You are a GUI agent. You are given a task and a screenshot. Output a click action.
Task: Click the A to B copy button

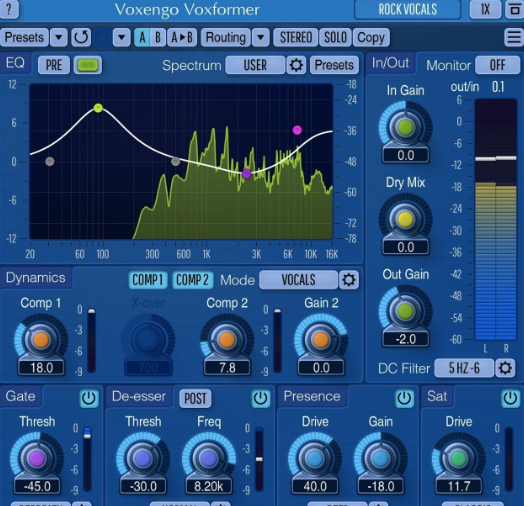point(182,37)
